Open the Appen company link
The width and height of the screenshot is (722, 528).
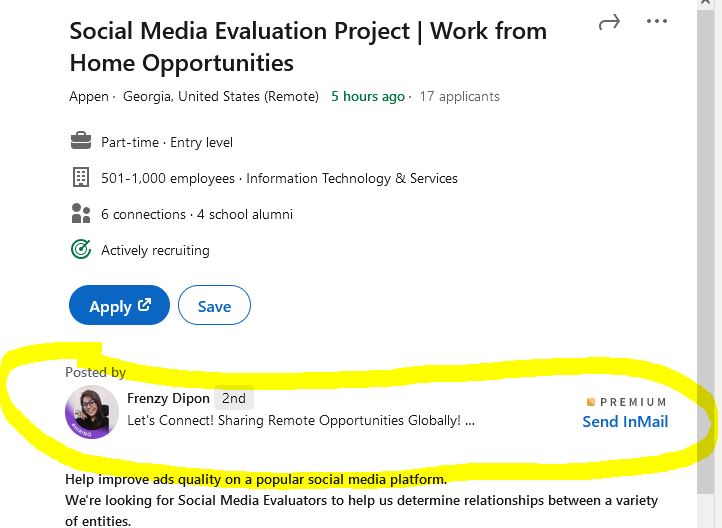(89, 97)
